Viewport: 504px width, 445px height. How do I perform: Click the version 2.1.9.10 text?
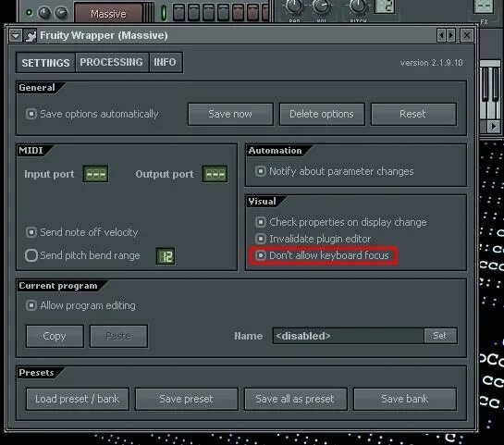(431, 63)
